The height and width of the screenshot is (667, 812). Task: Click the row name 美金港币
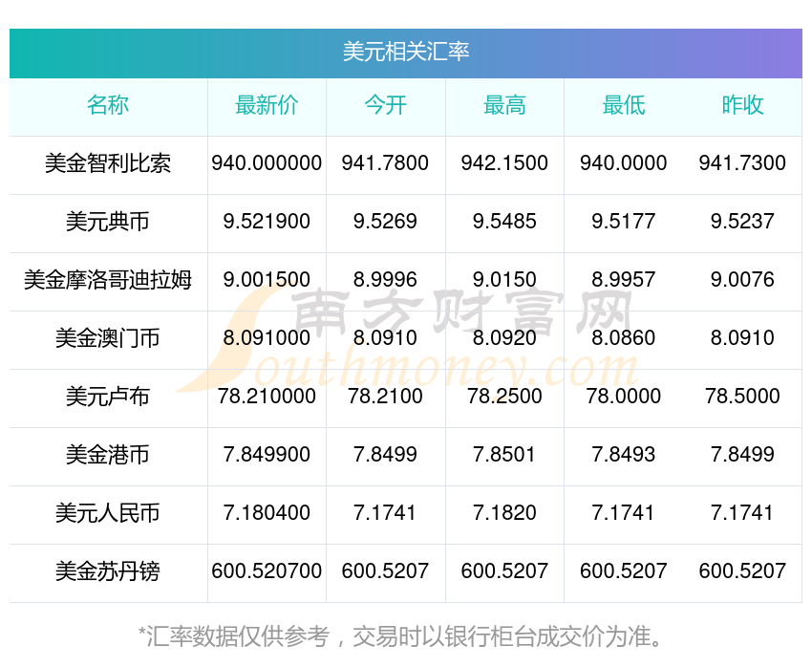coord(108,455)
